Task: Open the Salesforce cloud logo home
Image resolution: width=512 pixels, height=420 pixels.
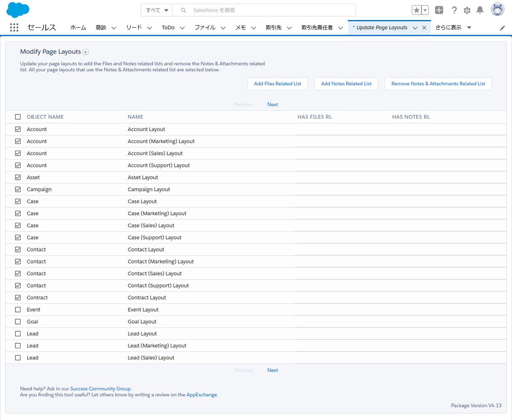Action: click(18, 9)
